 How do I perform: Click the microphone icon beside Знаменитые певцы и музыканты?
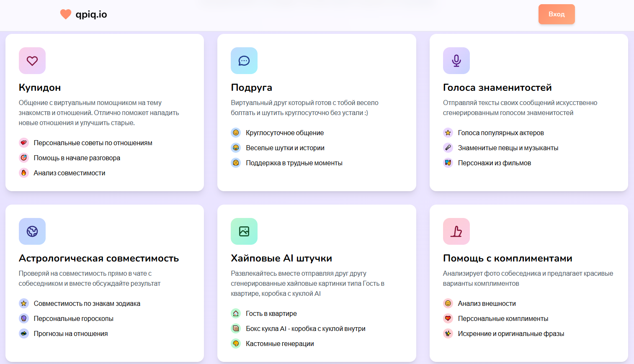pyautogui.click(x=448, y=148)
